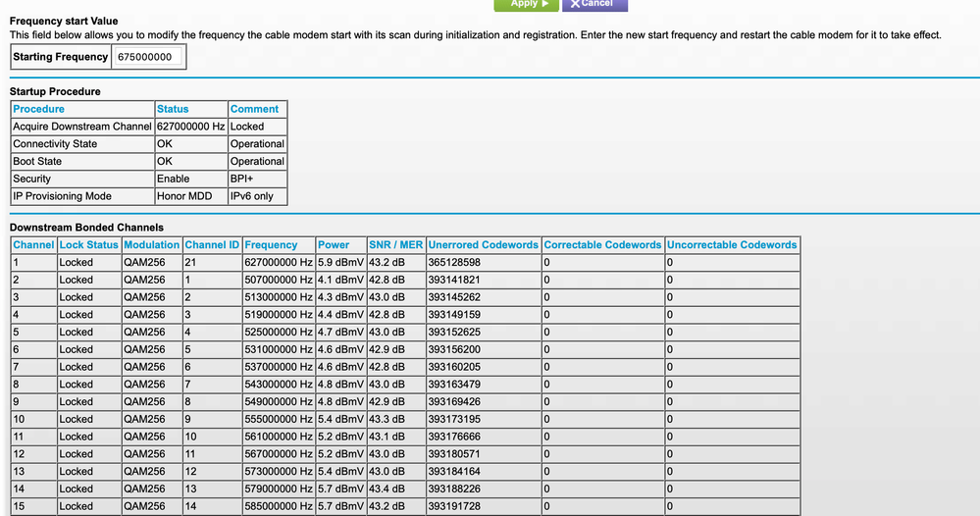Click the 43.2 dB SNR value in channel 1 row

387,262
